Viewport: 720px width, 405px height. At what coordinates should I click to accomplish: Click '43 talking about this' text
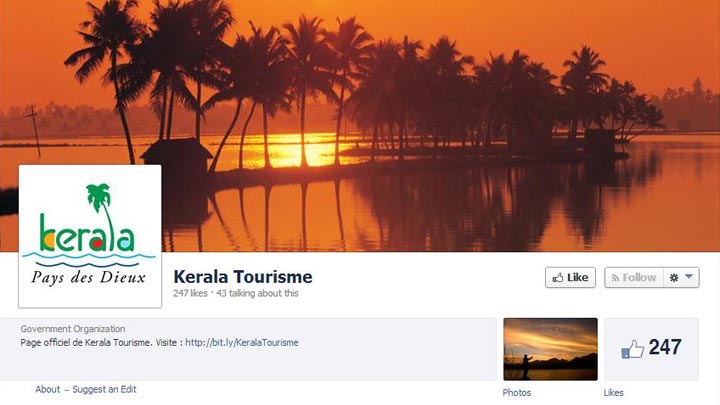coord(257,293)
